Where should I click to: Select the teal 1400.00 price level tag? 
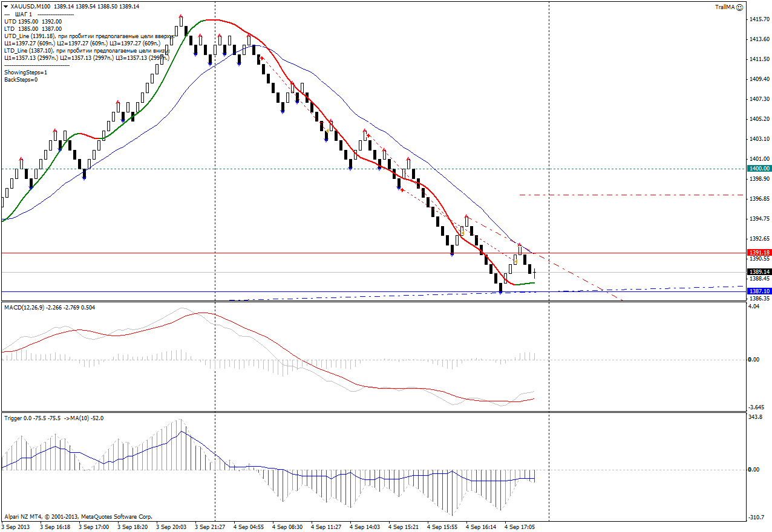[759, 169]
